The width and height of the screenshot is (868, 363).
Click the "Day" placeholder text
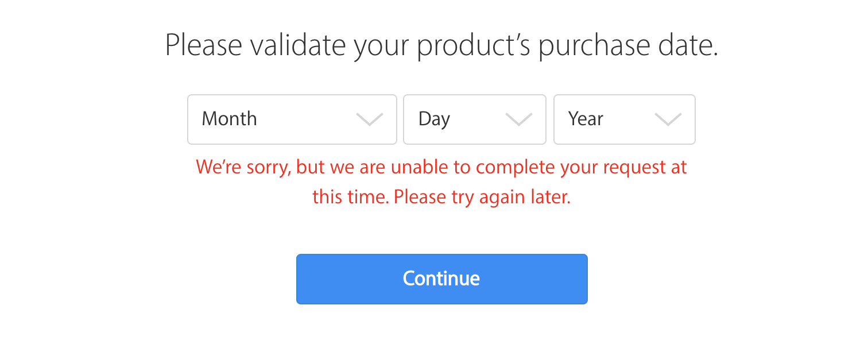point(434,119)
